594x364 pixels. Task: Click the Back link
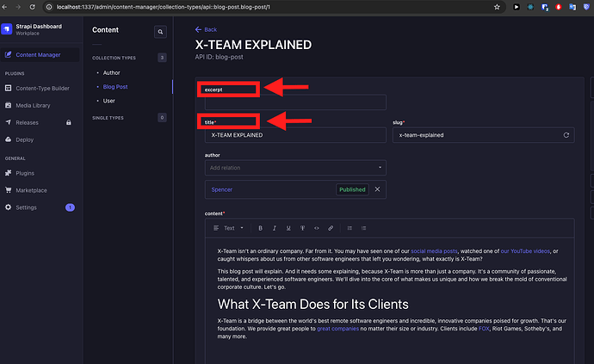(x=207, y=29)
